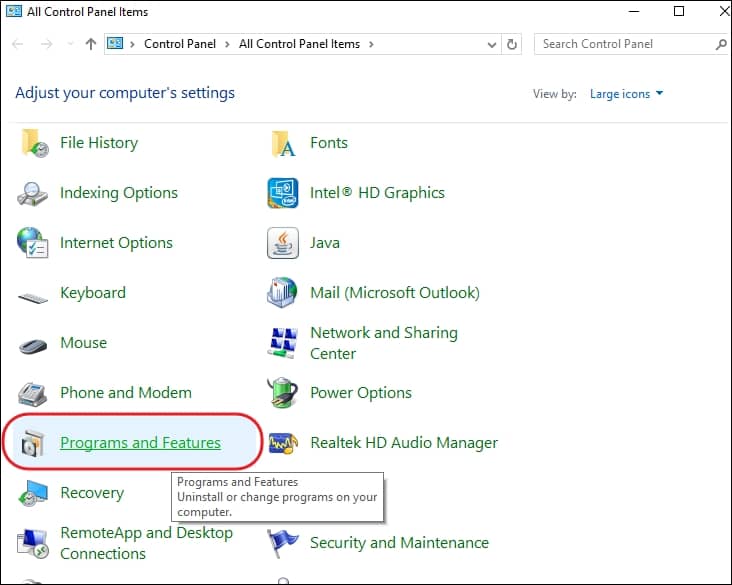The height and width of the screenshot is (585, 732).
Task: Open the Mouse link
Action: [x=84, y=343]
